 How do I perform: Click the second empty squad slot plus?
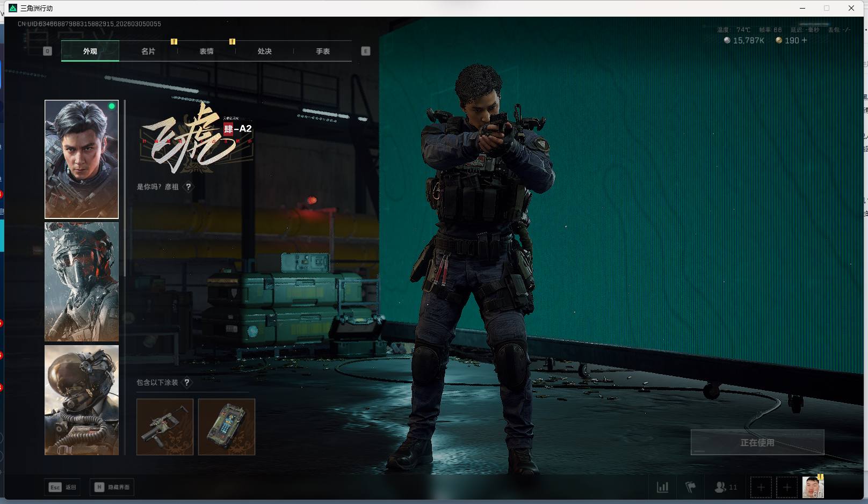787,487
